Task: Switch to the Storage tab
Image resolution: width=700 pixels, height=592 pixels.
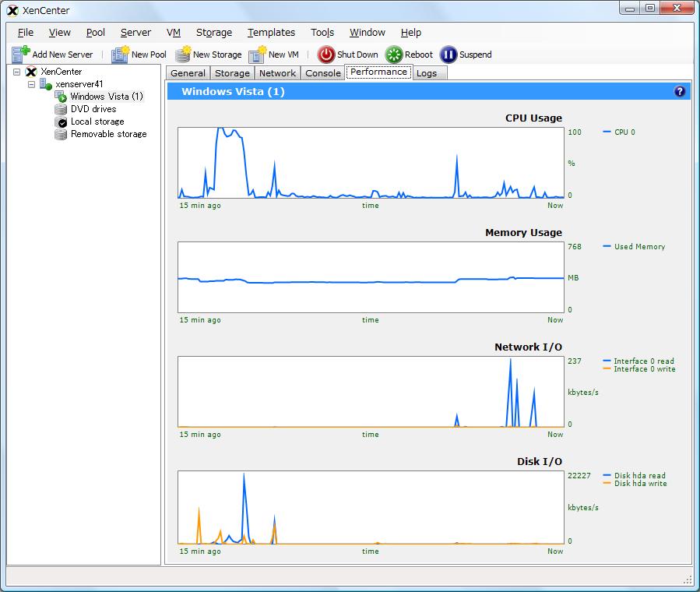Action: click(x=232, y=73)
